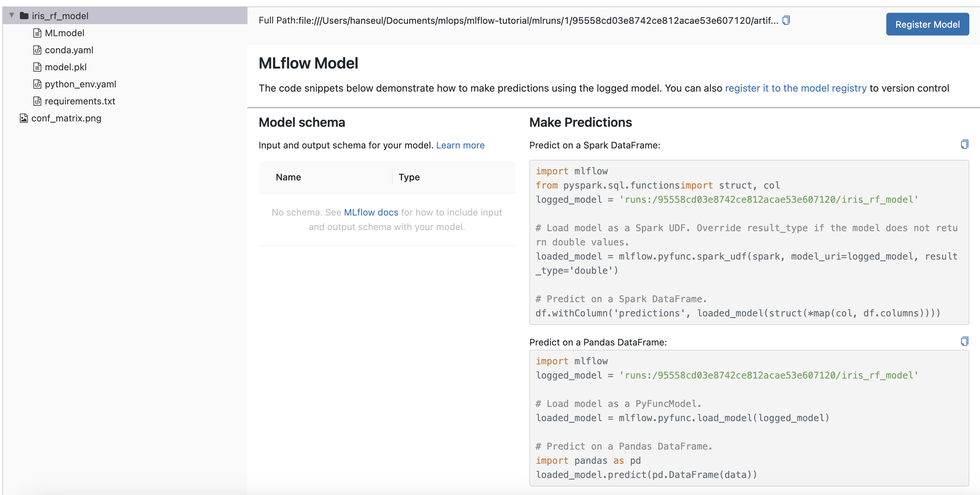The width and height of the screenshot is (980, 495).
Task: Click the Register Model button
Action: tap(927, 25)
